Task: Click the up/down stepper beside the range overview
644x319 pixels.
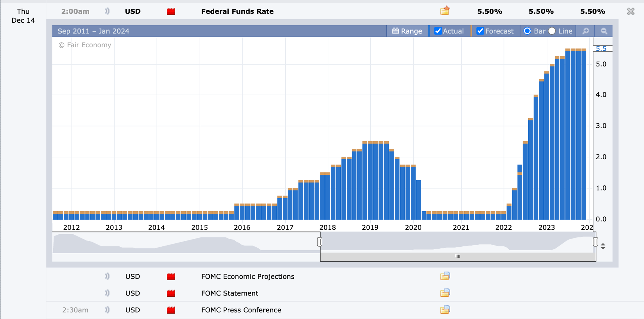Action: (603, 246)
